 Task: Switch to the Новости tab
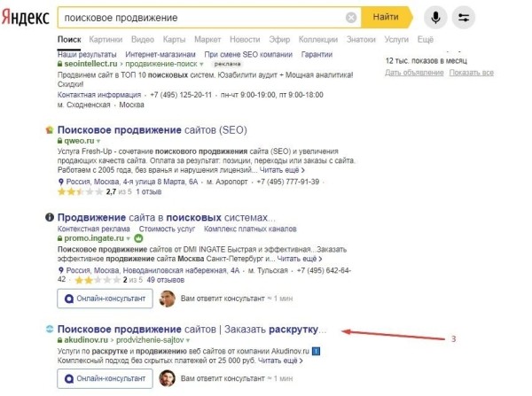245,40
